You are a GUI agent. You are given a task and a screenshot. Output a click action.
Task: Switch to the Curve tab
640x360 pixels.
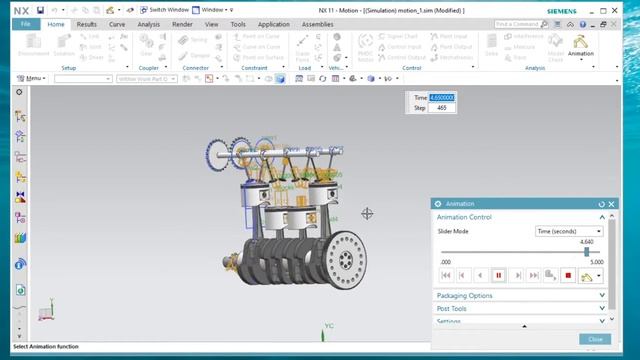point(117,24)
